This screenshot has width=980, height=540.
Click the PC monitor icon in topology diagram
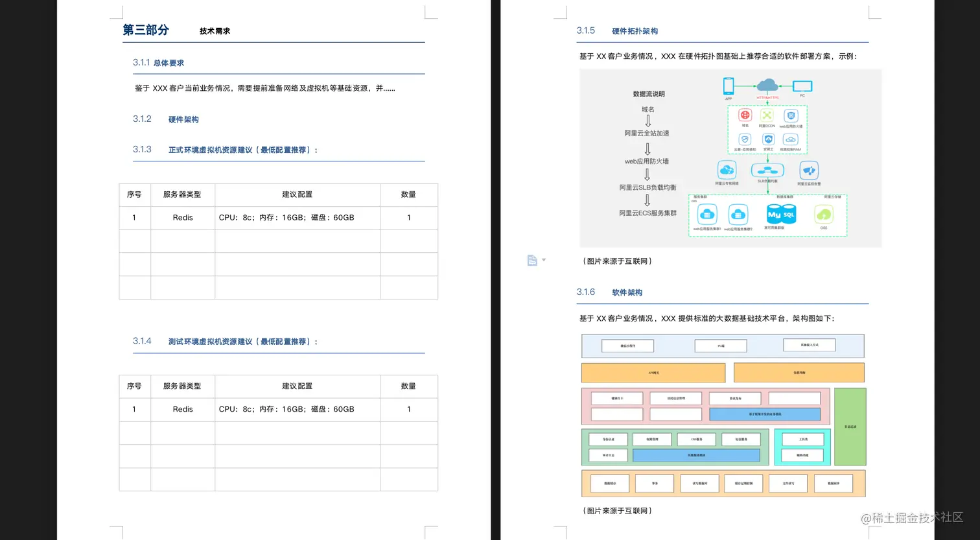point(802,86)
